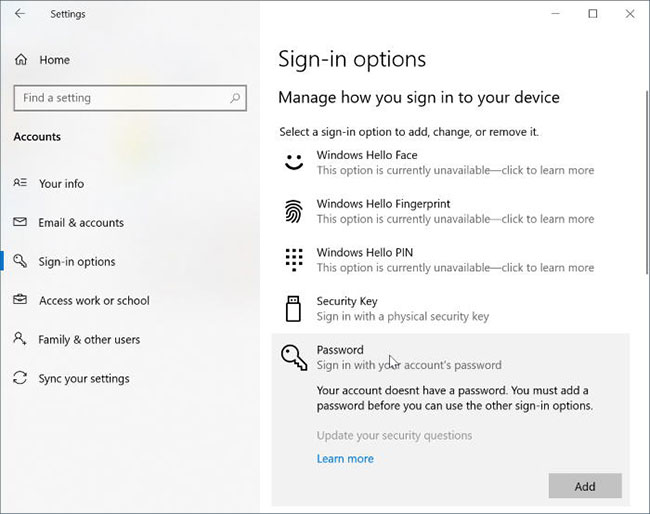Open Access work or school
This screenshot has height=514, width=650.
point(94,301)
